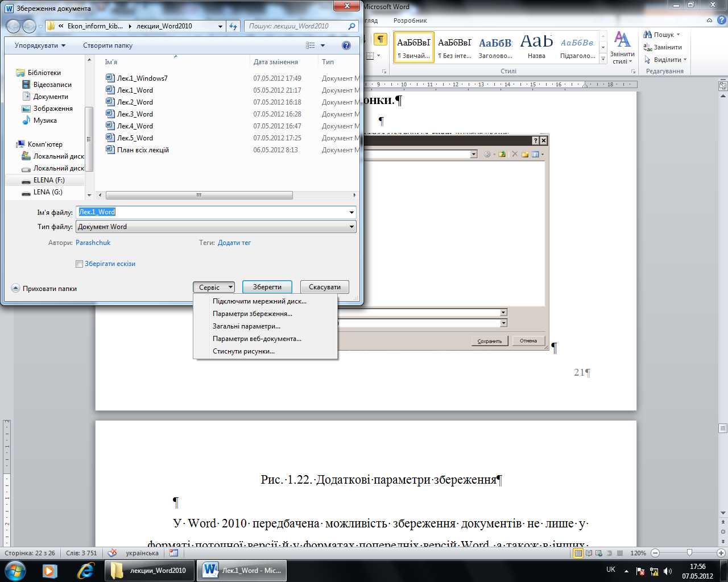Open the Тип файлу combo box
Screen dimensions: 728x582
216,227
